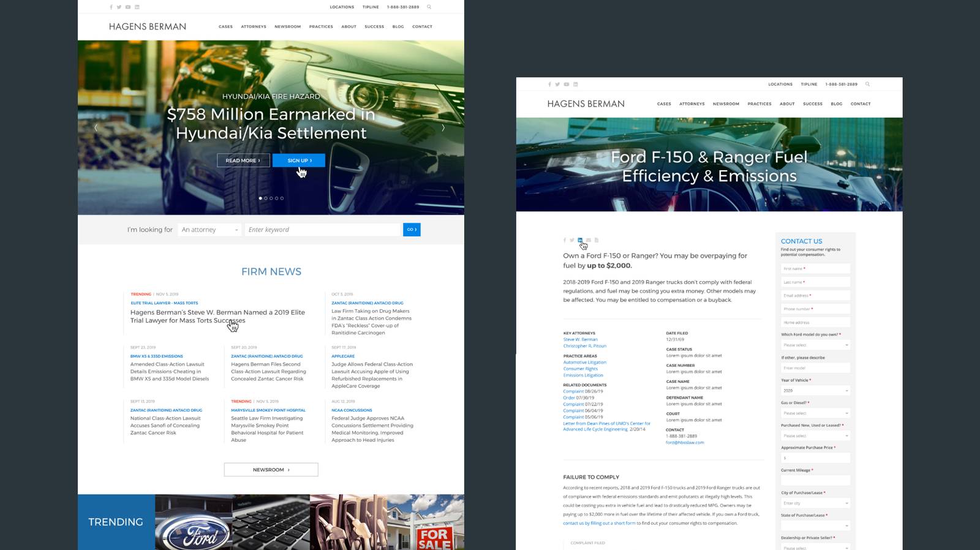Screen dimensions: 980x550
Task: Open search magnifier on Ford page header
Action: click(x=867, y=85)
